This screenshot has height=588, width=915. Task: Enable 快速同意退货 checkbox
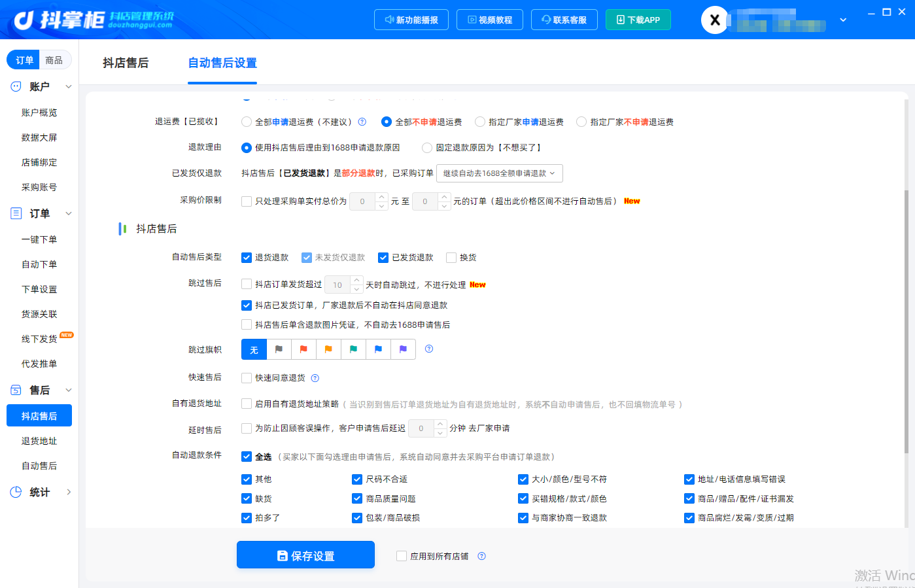247,378
